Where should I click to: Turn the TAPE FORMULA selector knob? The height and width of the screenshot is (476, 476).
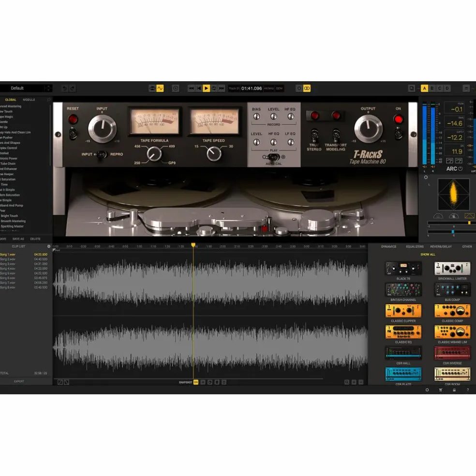[154, 154]
